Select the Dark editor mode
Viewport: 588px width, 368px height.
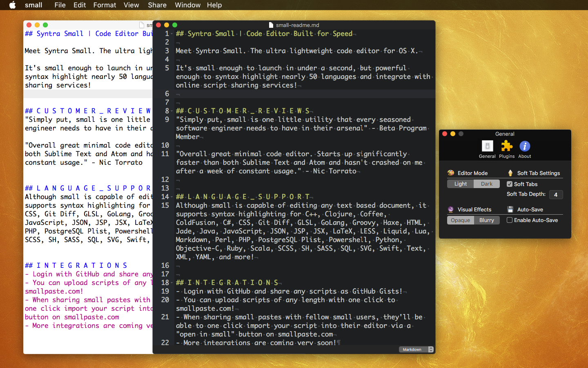[487, 184]
